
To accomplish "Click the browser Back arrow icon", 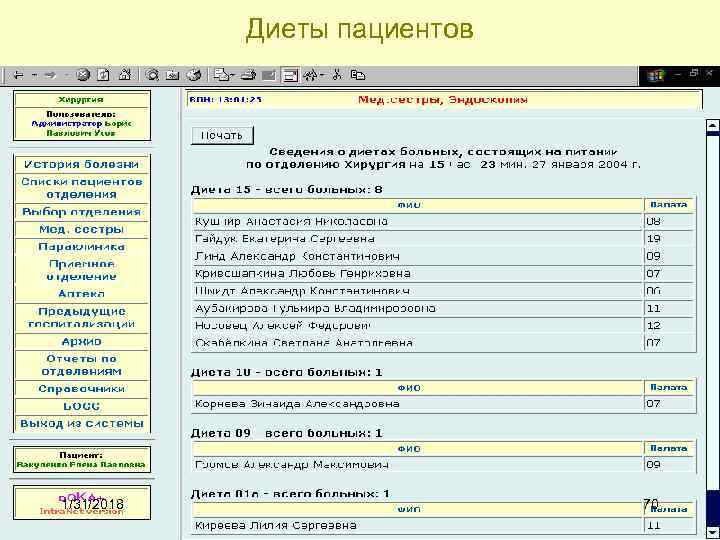I will 18,75.
